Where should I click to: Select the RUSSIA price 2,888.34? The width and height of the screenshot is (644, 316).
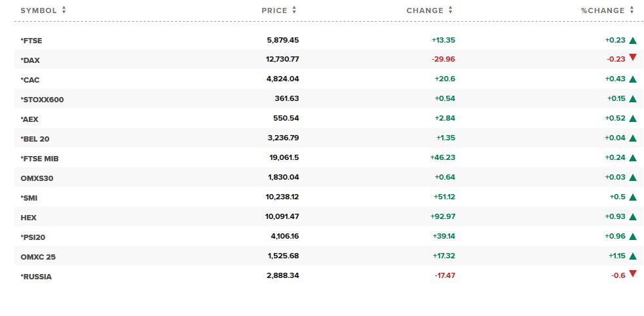(x=282, y=276)
